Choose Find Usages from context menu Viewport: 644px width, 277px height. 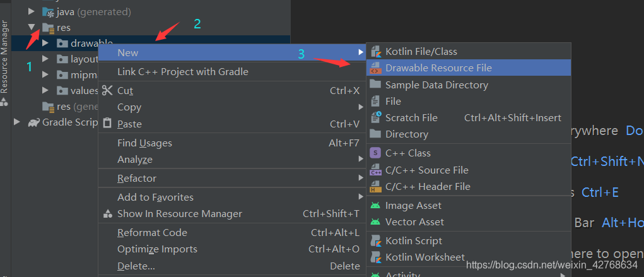(x=144, y=143)
